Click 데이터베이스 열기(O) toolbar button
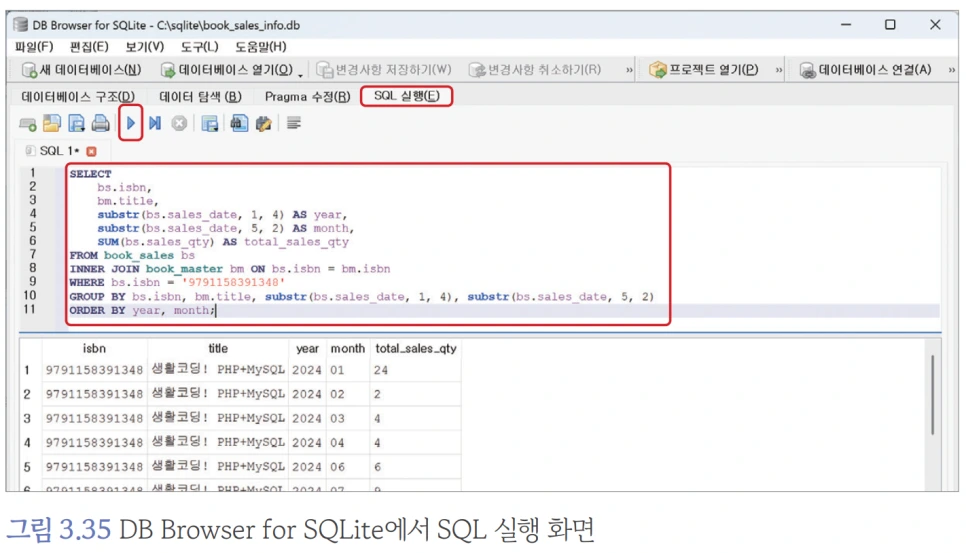 point(227,70)
